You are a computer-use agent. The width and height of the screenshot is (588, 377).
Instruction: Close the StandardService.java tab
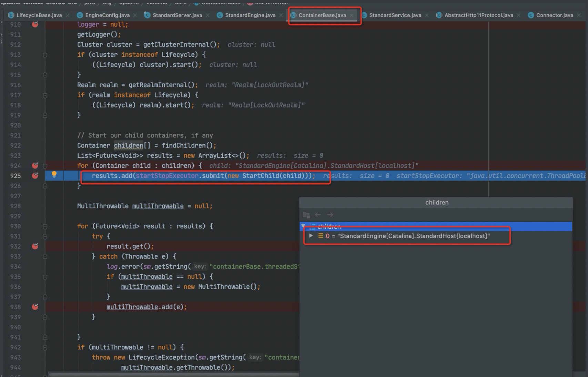point(427,15)
